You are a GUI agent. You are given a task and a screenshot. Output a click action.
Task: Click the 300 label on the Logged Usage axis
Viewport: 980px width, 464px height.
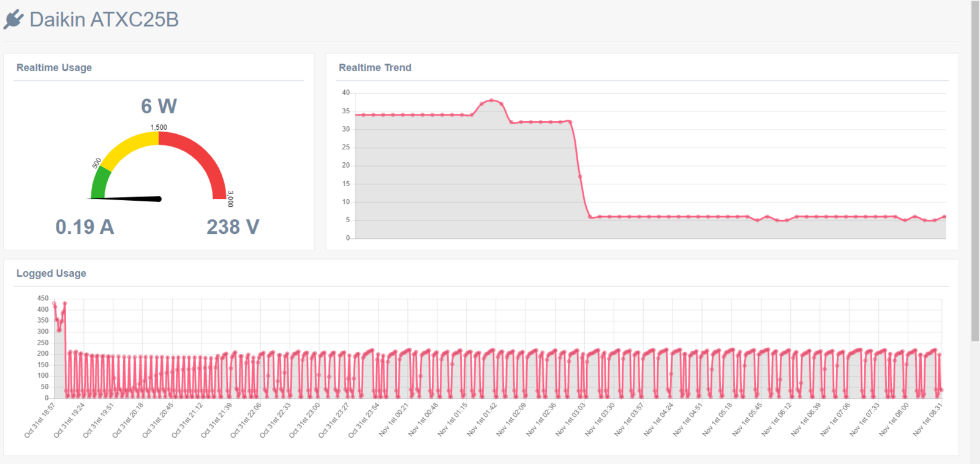tap(43, 331)
